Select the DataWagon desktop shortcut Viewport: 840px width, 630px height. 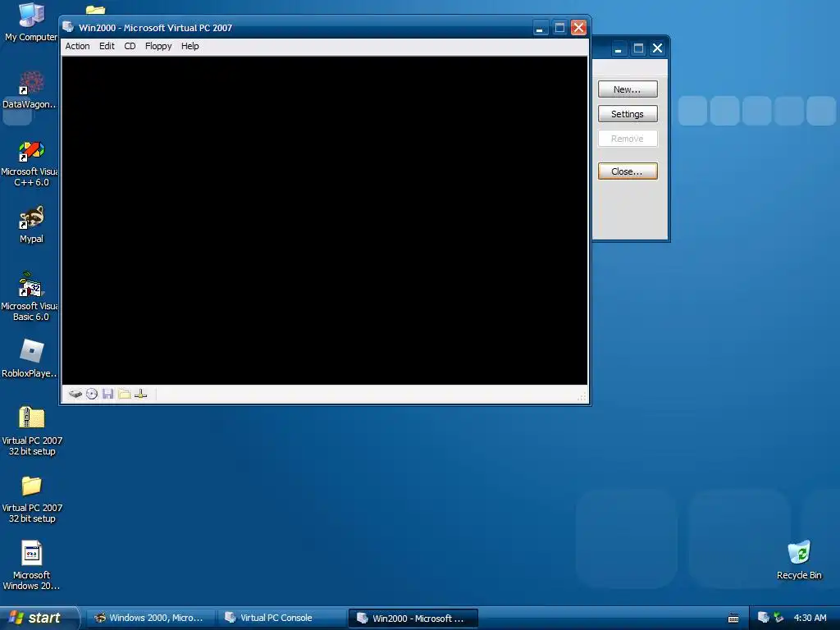pos(30,90)
